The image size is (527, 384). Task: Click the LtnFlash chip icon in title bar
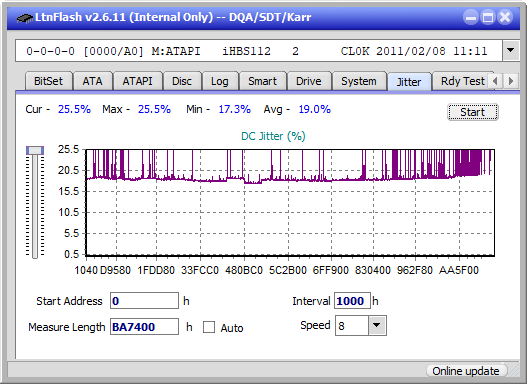click(x=25, y=17)
